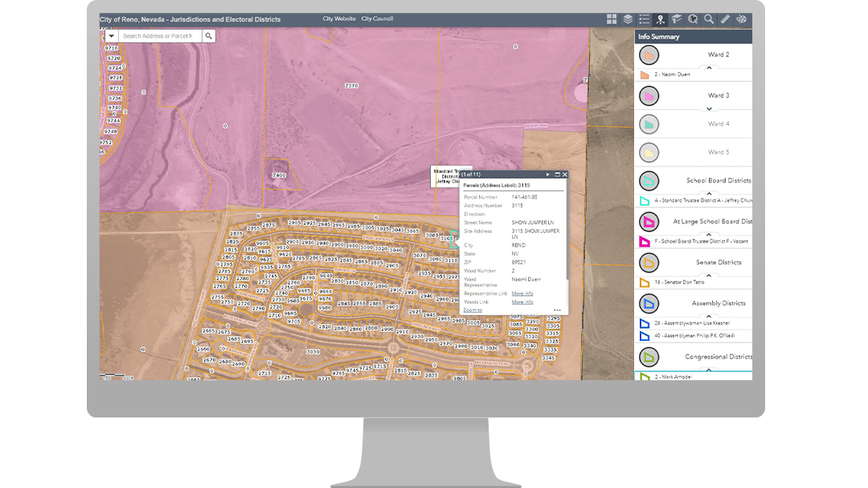This screenshot has width=868, height=488.
Task: Click parcel label 3030 on map
Action: coord(313,352)
